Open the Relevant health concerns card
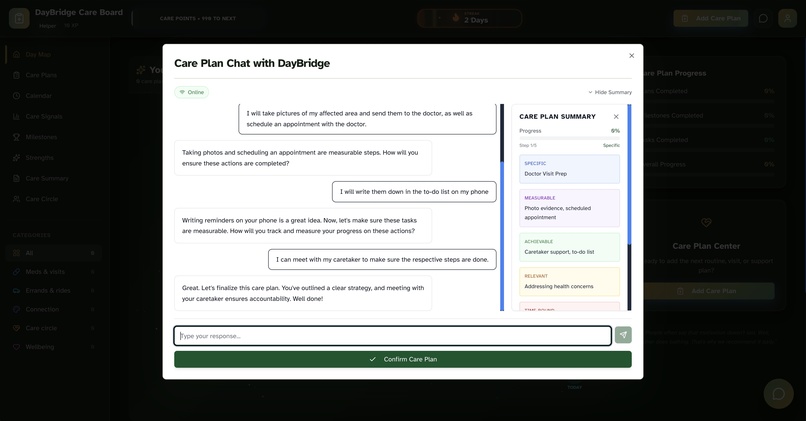The width and height of the screenshot is (806, 421). (x=570, y=282)
